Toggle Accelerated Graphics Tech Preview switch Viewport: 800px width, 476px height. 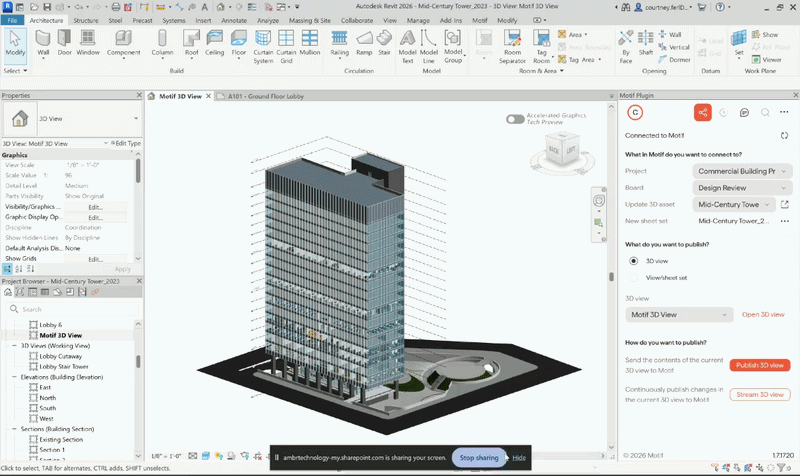pyautogui.click(x=515, y=119)
